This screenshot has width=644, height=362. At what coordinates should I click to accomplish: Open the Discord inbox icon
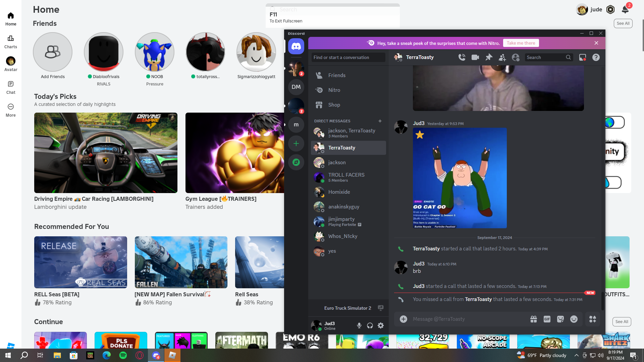click(x=583, y=57)
